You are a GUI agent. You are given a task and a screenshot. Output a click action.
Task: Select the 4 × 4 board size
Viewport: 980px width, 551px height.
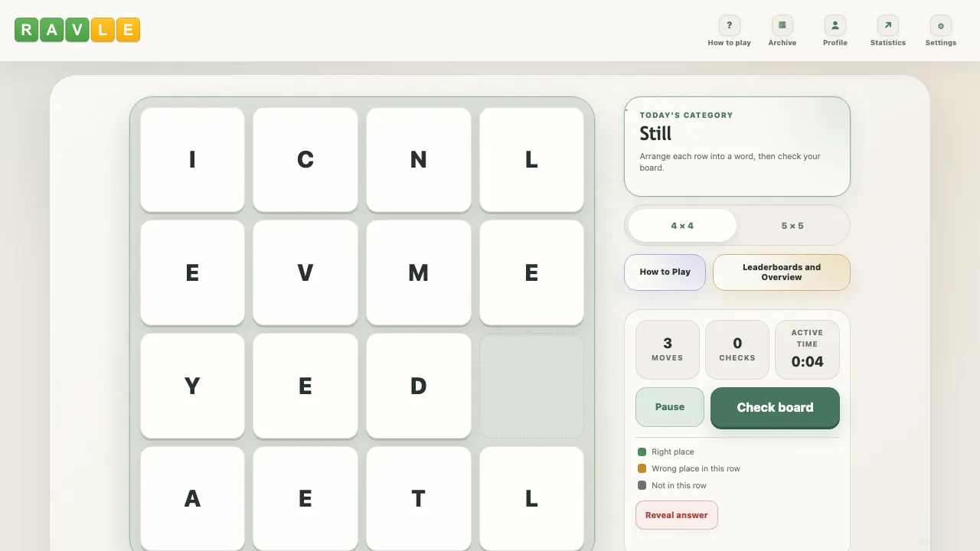click(682, 226)
